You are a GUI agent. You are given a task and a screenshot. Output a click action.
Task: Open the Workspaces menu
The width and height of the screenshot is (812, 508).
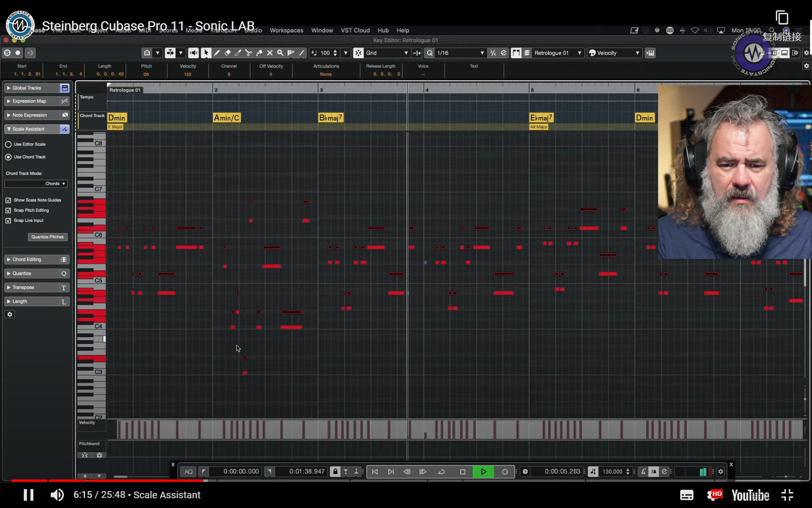pyautogui.click(x=287, y=30)
